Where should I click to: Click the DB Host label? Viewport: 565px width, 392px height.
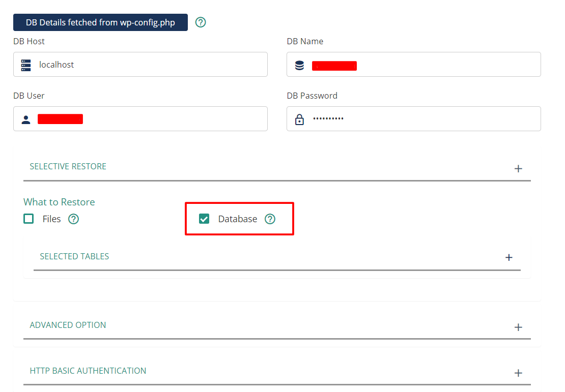click(29, 41)
